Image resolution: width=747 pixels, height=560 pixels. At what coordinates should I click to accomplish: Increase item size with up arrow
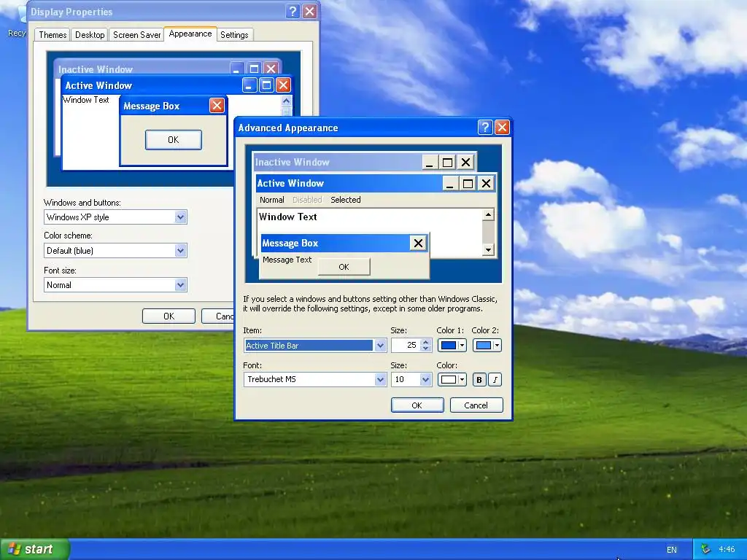click(x=426, y=342)
